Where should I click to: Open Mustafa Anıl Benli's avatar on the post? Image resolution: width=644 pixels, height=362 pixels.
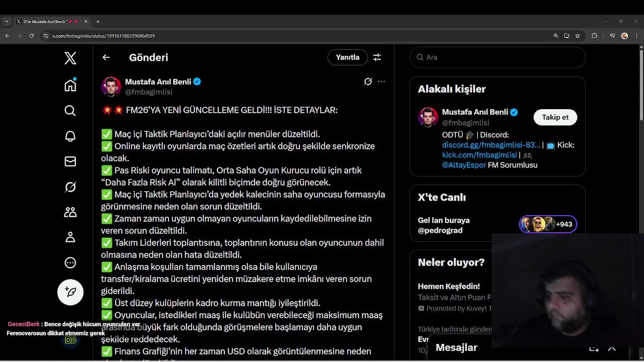click(111, 86)
